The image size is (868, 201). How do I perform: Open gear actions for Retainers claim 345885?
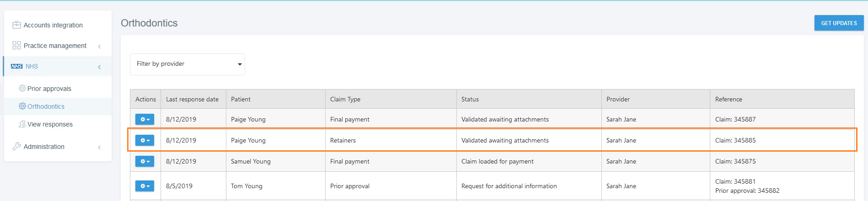point(145,140)
